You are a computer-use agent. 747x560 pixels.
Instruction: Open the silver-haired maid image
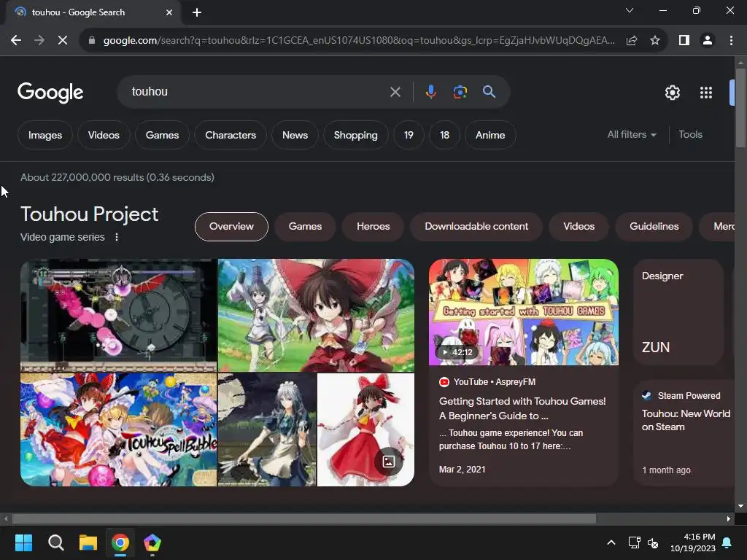[x=267, y=429]
